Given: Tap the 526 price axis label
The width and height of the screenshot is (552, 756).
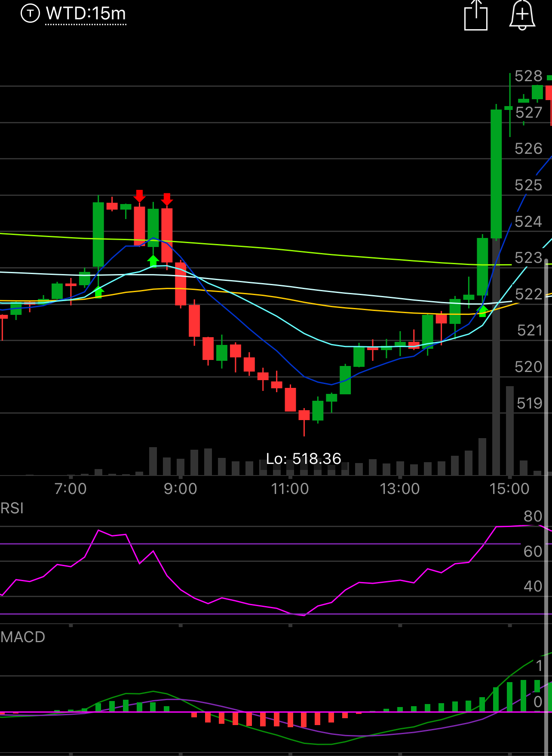Looking at the screenshot, I should click(528, 149).
